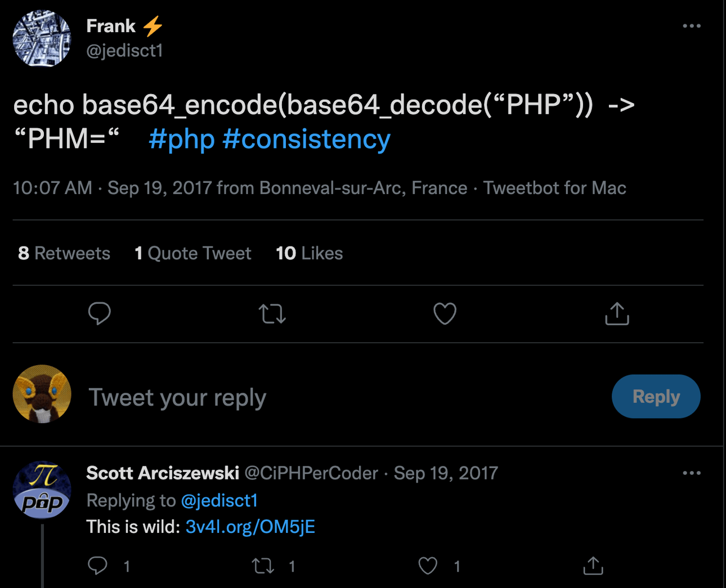This screenshot has height=588, width=726.
Task: Open Frank's profile picture
Action: [42, 38]
